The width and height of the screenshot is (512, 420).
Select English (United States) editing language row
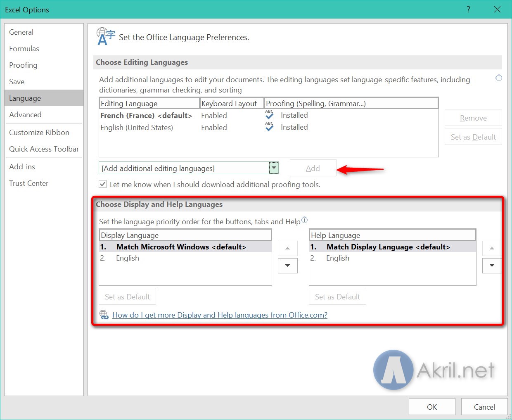tap(268, 128)
